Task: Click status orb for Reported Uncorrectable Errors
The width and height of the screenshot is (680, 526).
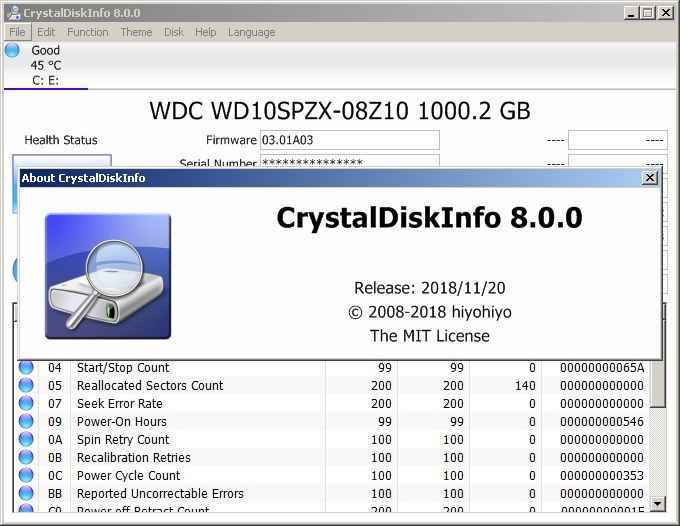Action: pos(26,493)
